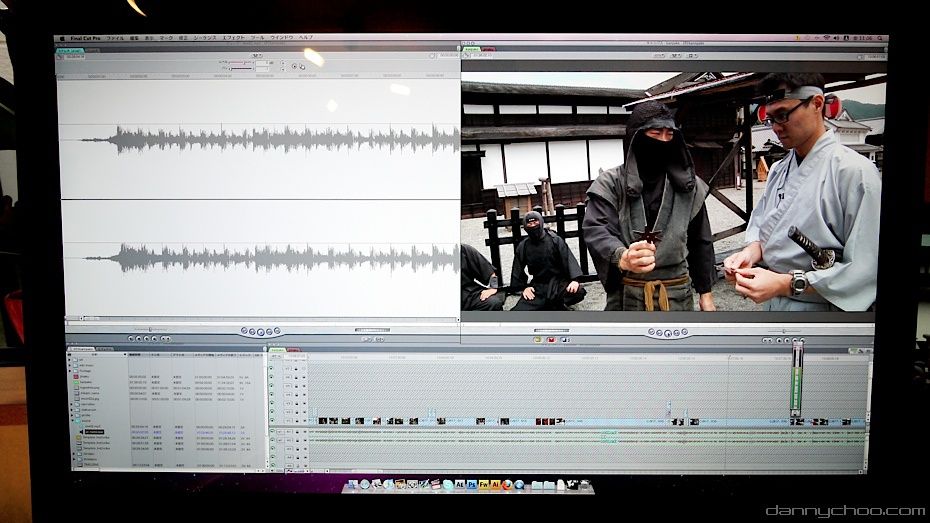Open Fireworks from the Dock
The width and height of the screenshot is (930, 523).
click(483, 484)
